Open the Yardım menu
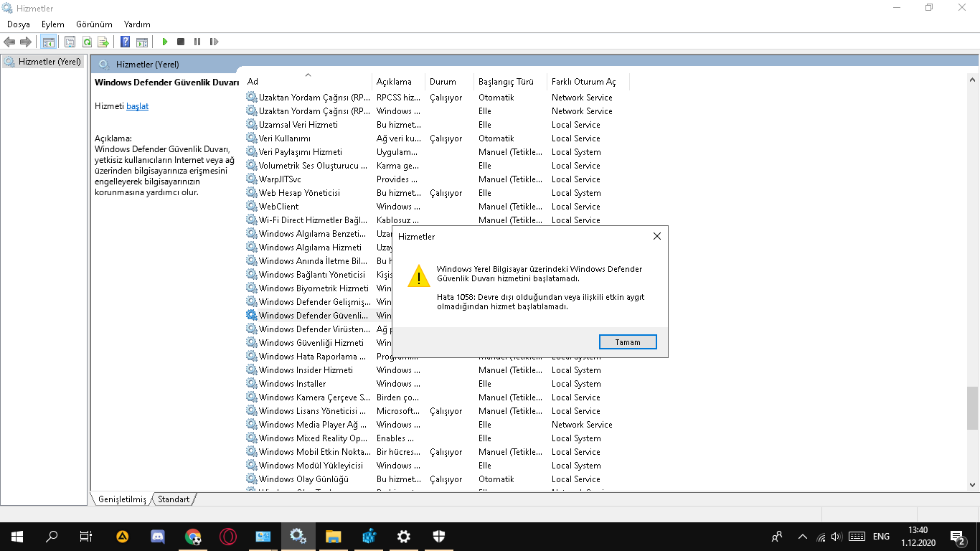The image size is (980, 551). pos(137,24)
